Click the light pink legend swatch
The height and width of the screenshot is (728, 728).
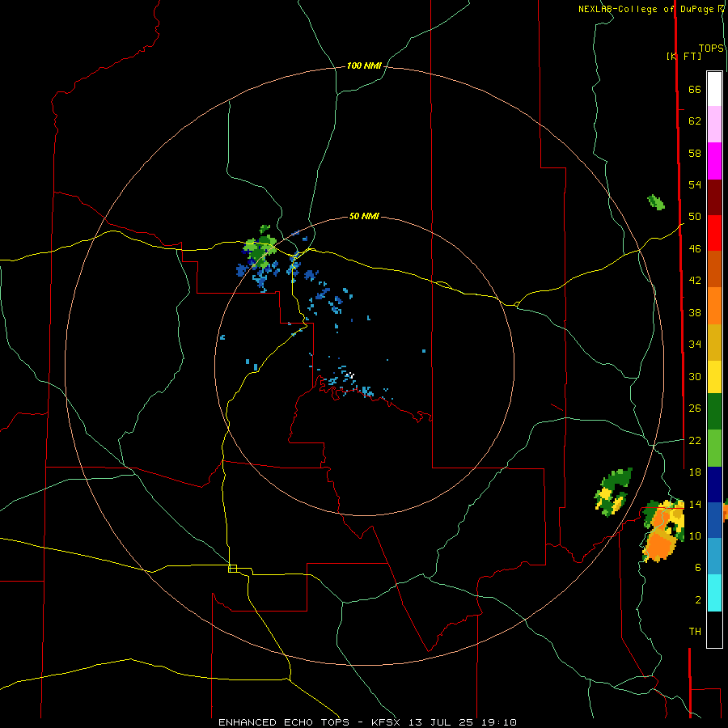coord(714,125)
